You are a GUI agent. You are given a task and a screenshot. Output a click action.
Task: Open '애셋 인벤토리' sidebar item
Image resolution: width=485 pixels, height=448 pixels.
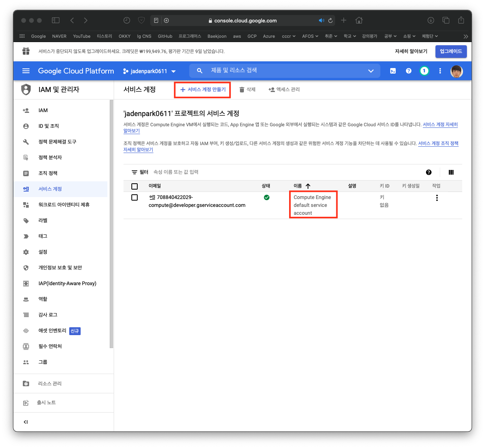point(61,331)
